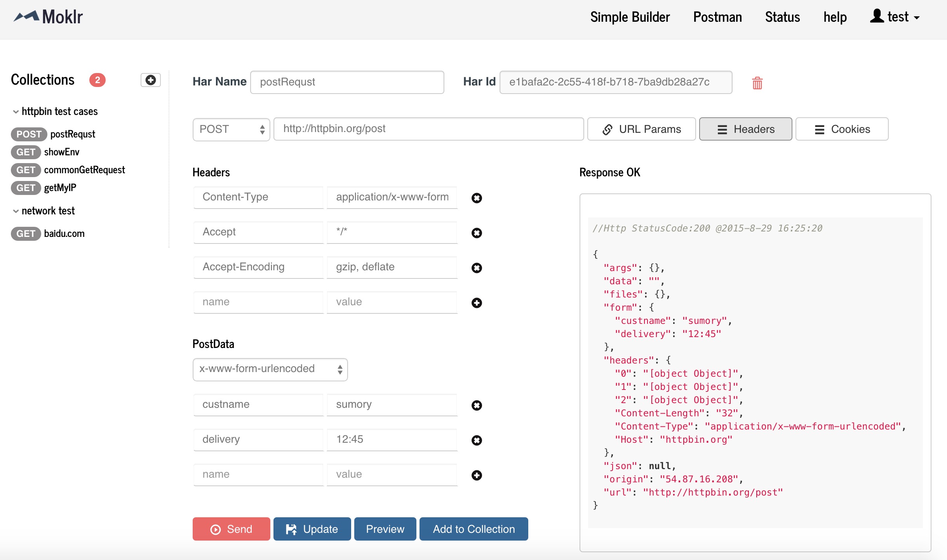The width and height of the screenshot is (947, 560).
Task: Collapse the httpbin test cases collection
Action: click(x=16, y=112)
